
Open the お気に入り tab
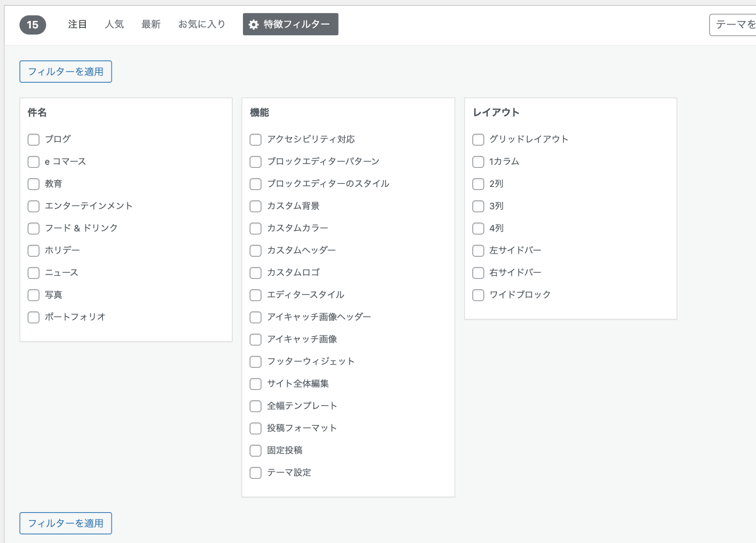[x=202, y=25]
